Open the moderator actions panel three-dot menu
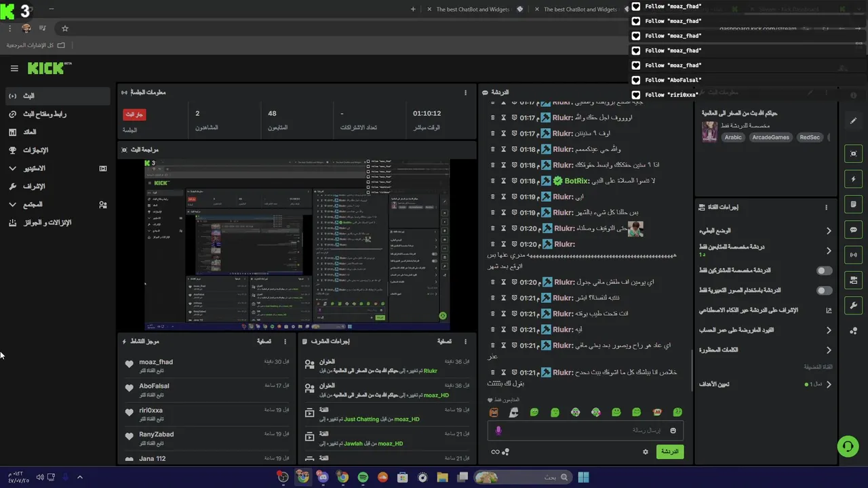Screen dimensions: 868x488 coord(465,342)
